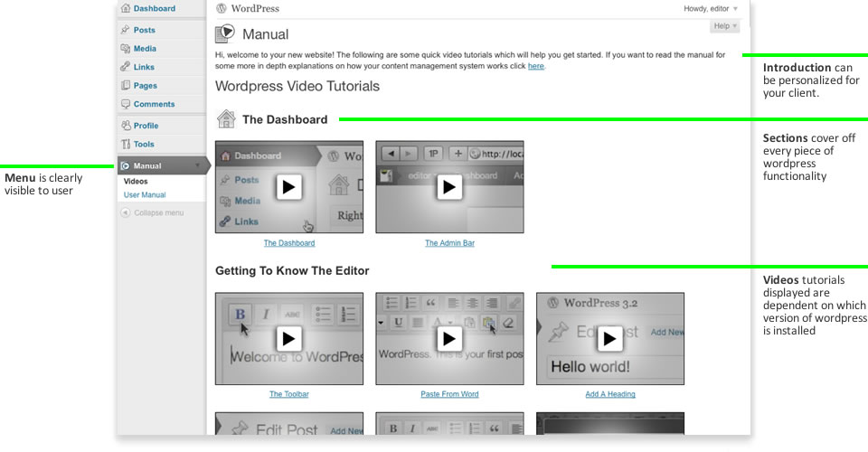
Task: Open the Dashboard menu item
Action: (x=155, y=8)
